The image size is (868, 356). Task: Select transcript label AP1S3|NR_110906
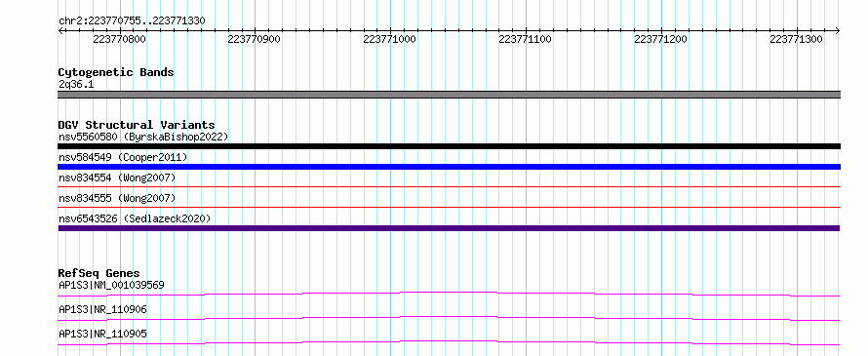[102, 309]
